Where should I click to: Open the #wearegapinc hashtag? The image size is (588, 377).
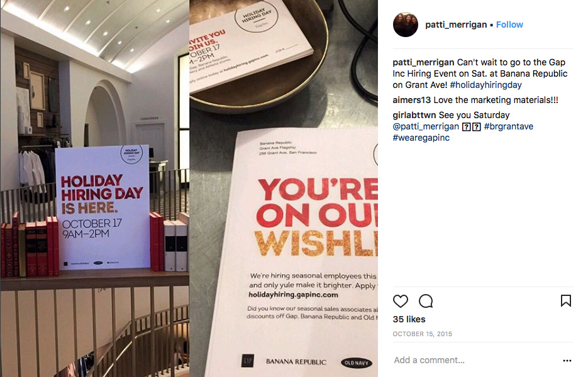click(x=421, y=138)
